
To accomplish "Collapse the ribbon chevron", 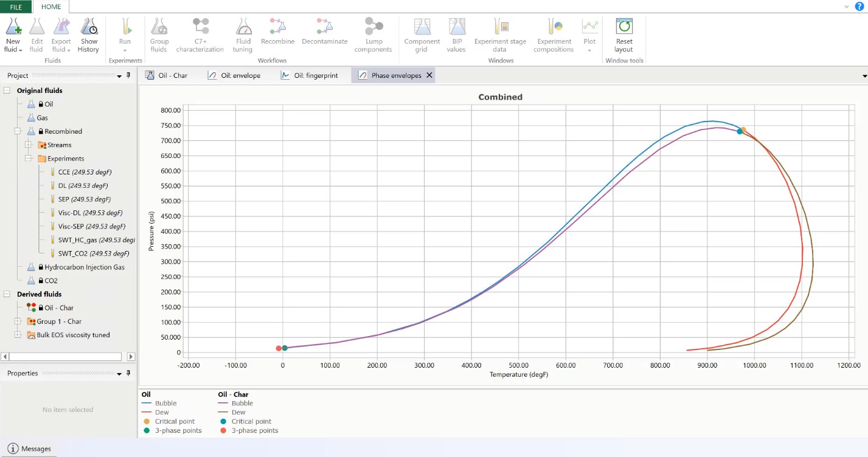I will [847, 6].
